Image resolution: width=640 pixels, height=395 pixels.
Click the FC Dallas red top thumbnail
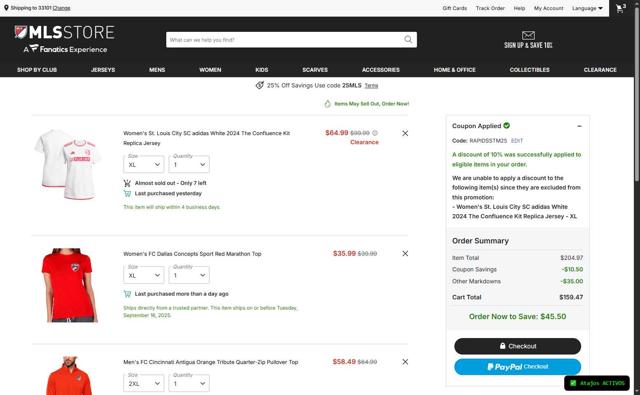click(69, 285)
